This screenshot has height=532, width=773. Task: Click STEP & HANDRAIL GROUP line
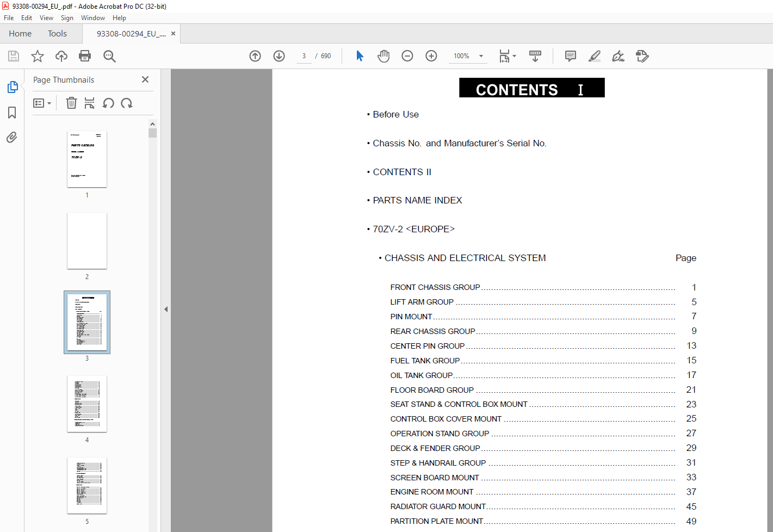point(543,462)
